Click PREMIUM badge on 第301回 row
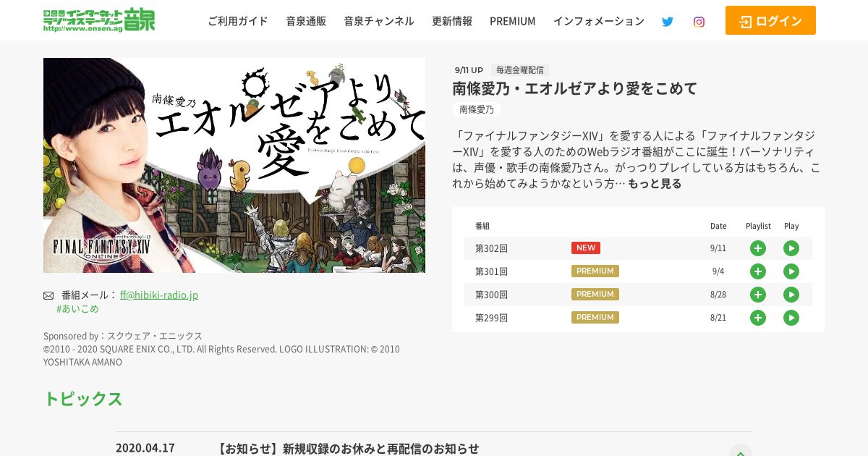The image size is (868, 456). [595, 271]
